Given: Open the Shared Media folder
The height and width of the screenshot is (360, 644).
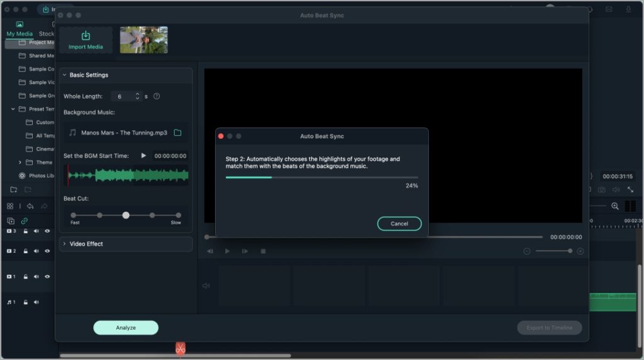Looking at the screenshot, I should coord(36,56).
